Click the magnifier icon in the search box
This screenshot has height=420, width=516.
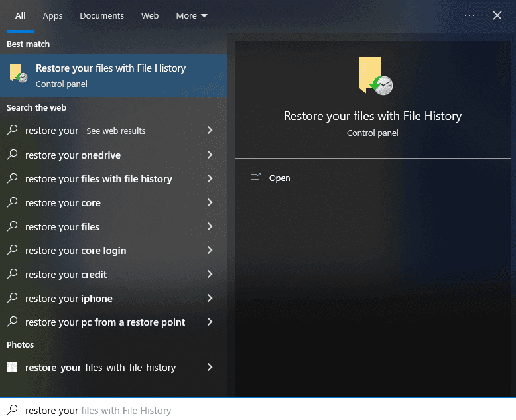12,410
